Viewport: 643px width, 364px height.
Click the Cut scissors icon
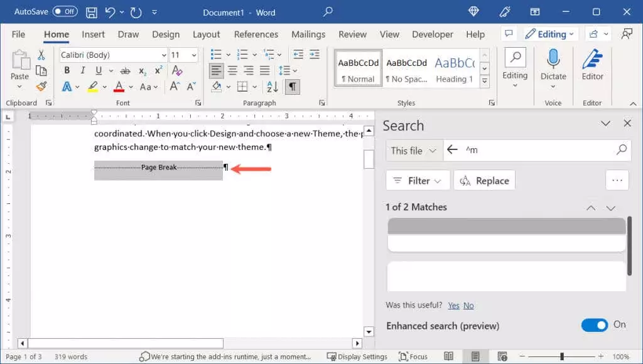click(41, 55)
